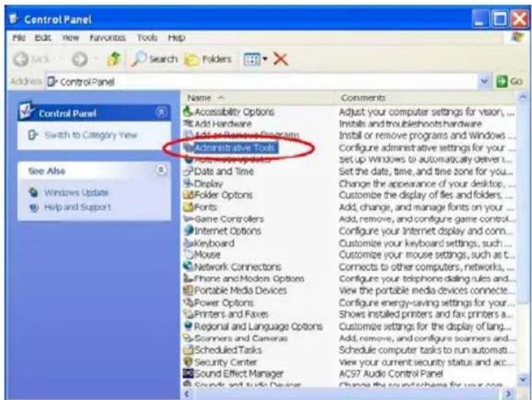Toggle the Folders pane button

coord(208,59)
